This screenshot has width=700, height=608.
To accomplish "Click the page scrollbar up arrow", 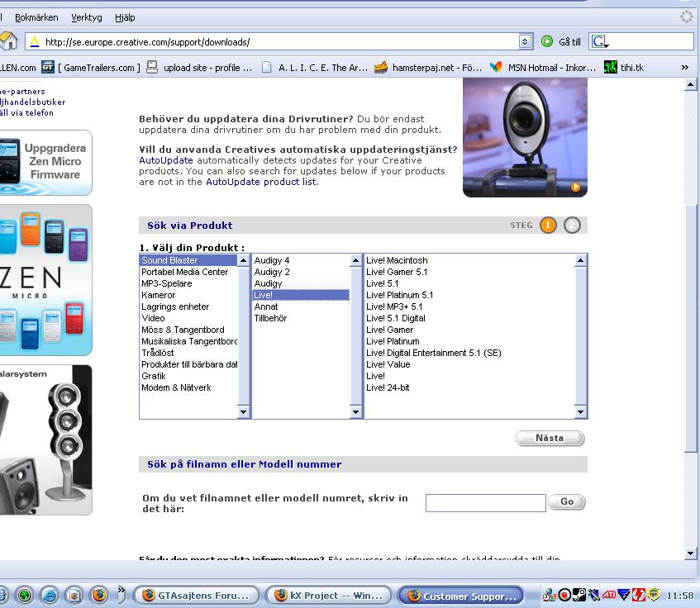I will 690,84.
